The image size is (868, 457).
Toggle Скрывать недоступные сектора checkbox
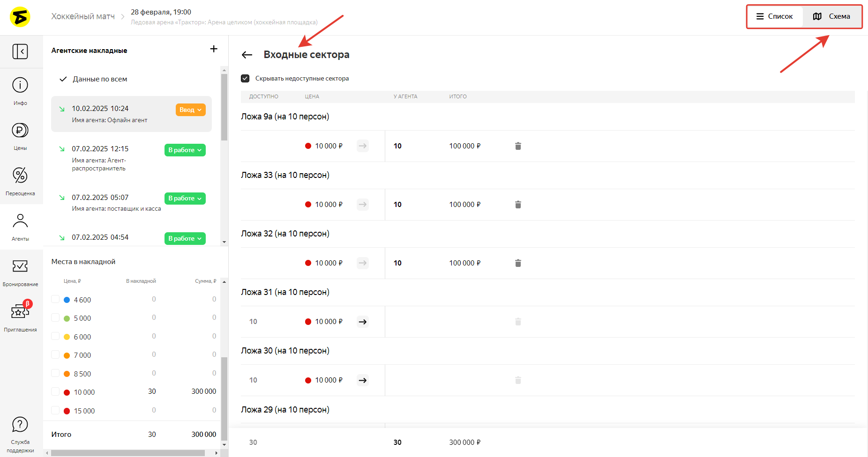[x=245, y=79]
